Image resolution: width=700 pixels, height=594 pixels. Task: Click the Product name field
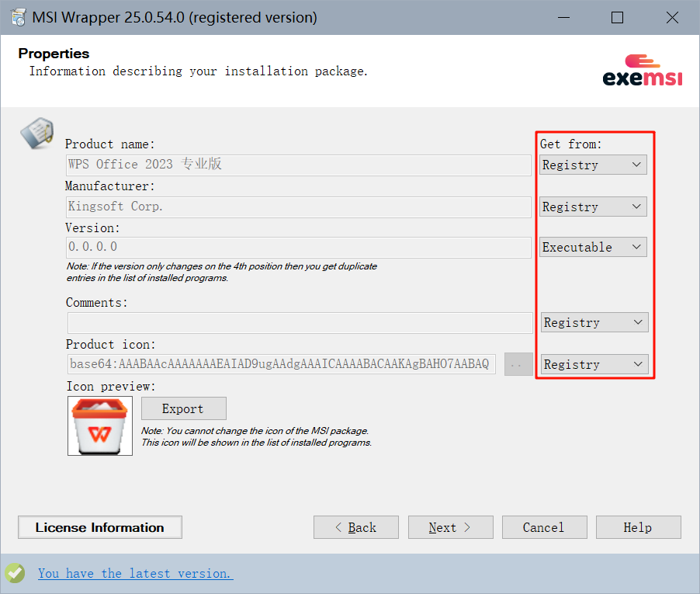tap(299, 165)
